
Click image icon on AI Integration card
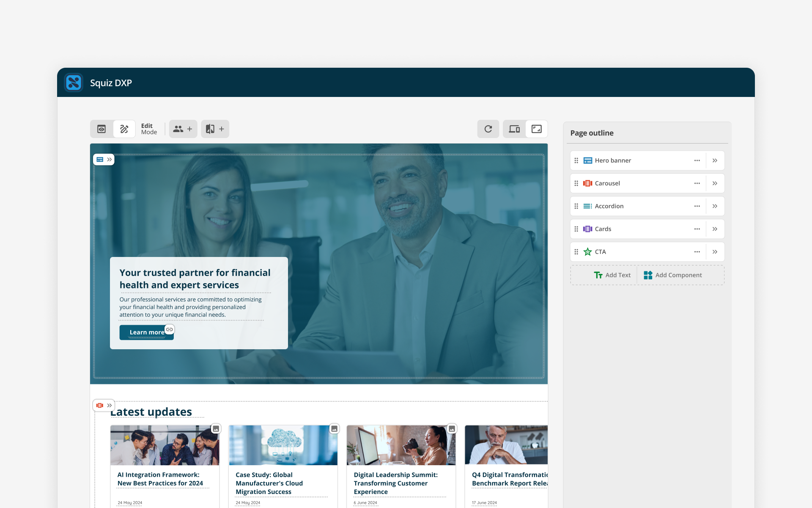click(216, 429)
